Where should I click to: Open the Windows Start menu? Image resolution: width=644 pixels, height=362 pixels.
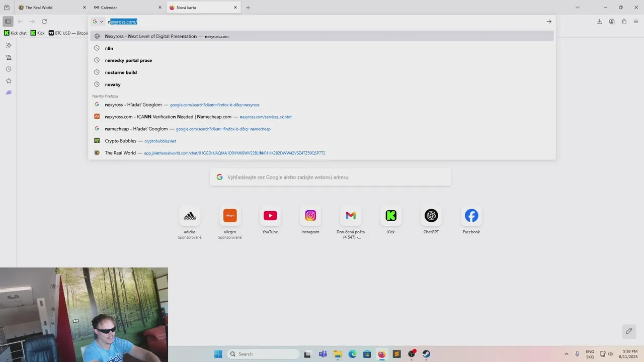(x=218, y=354)
